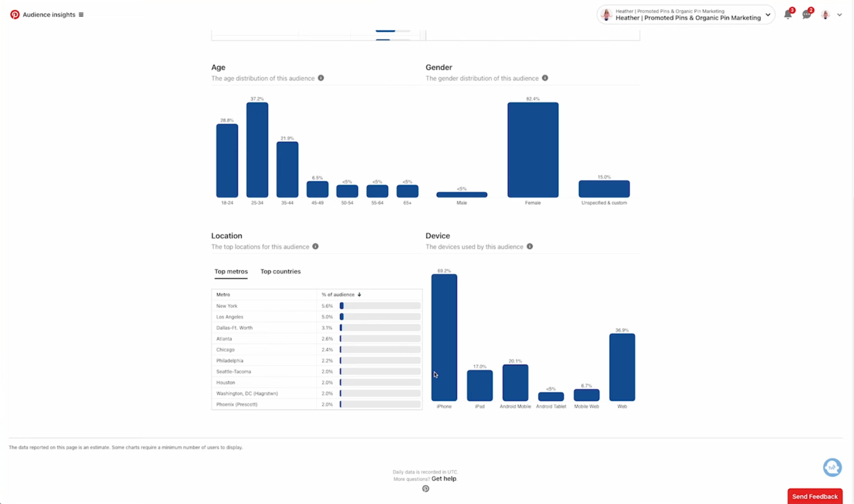Click the Seattle-Tacoma metro row

pos(317,371)
